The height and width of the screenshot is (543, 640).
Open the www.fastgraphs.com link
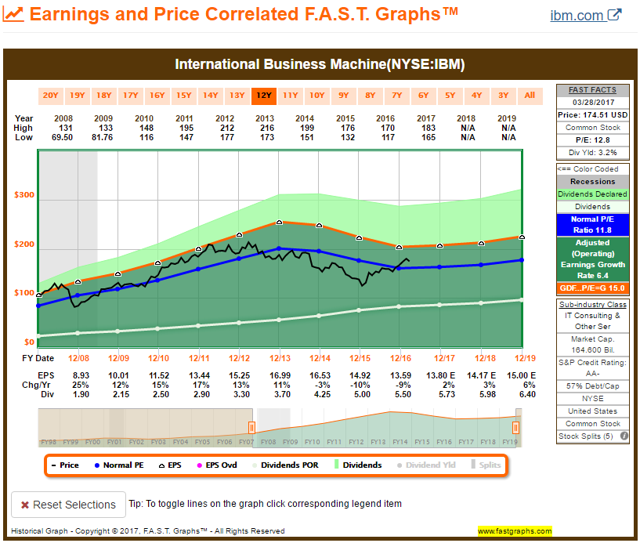515,531
